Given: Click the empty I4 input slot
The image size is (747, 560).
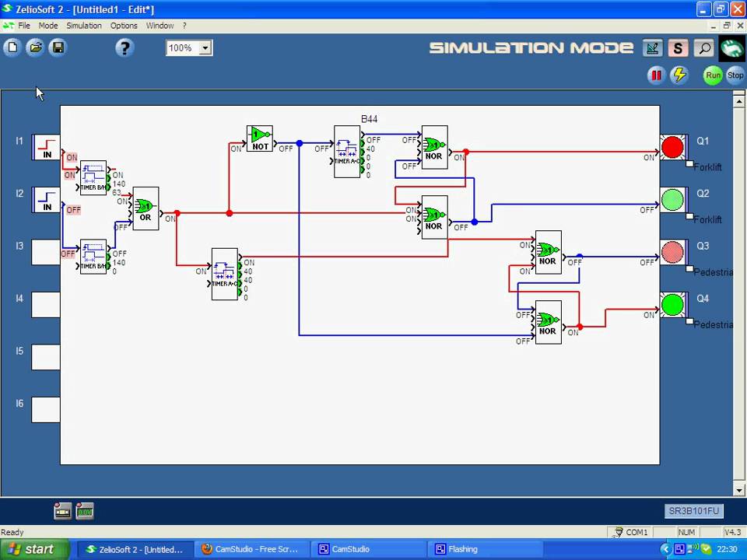Looking at the screenshot, I should pyautogui.click(x=46, y=304).
